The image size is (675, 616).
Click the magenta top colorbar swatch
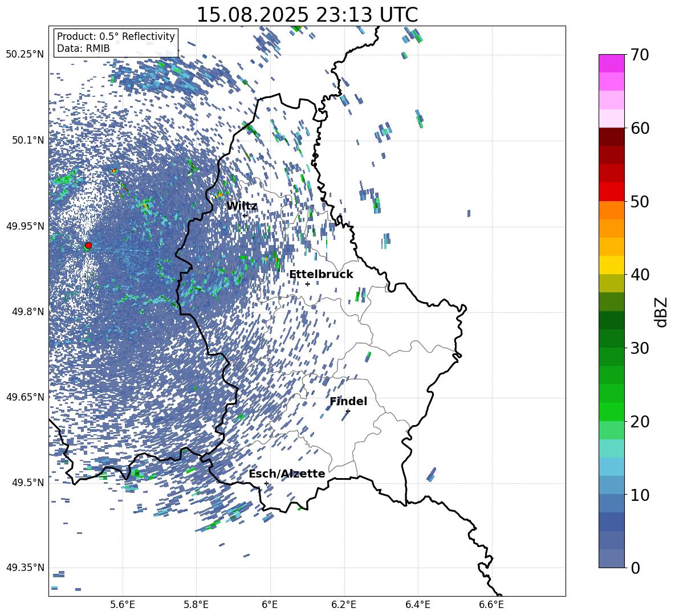coord(612,63)
